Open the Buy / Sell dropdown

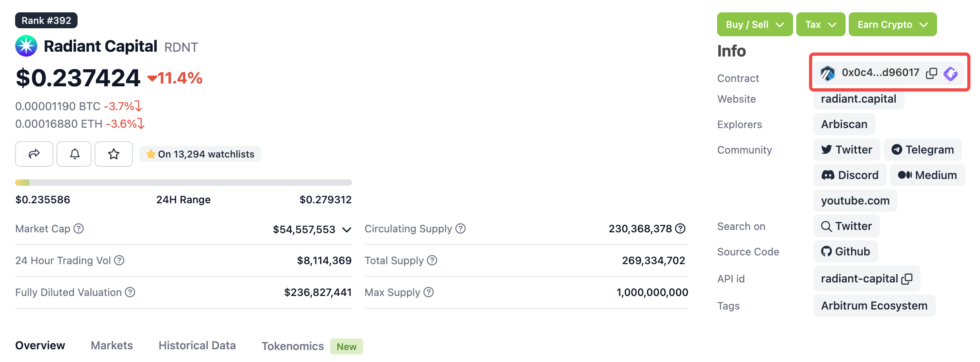tap(754, 25)
